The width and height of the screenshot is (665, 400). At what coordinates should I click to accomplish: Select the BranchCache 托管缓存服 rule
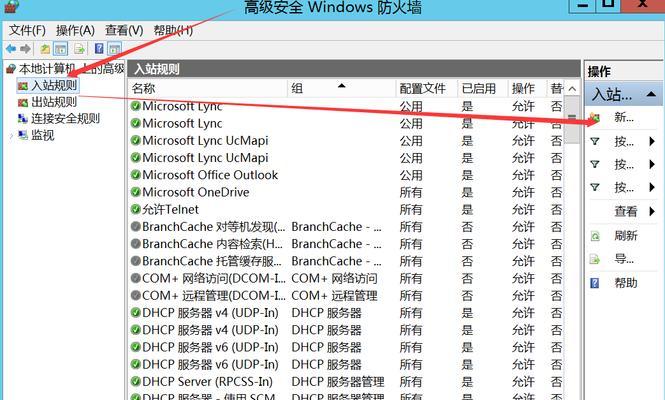point(212,261)
